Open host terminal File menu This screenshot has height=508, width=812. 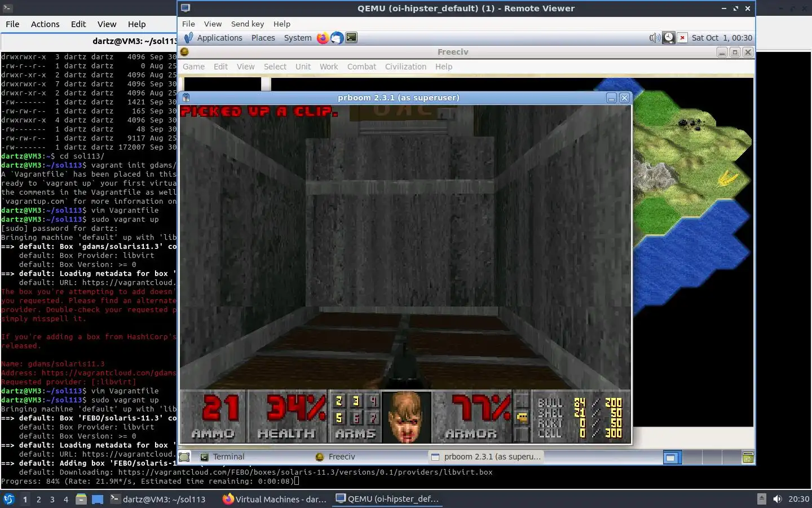[x=12, y=24]
